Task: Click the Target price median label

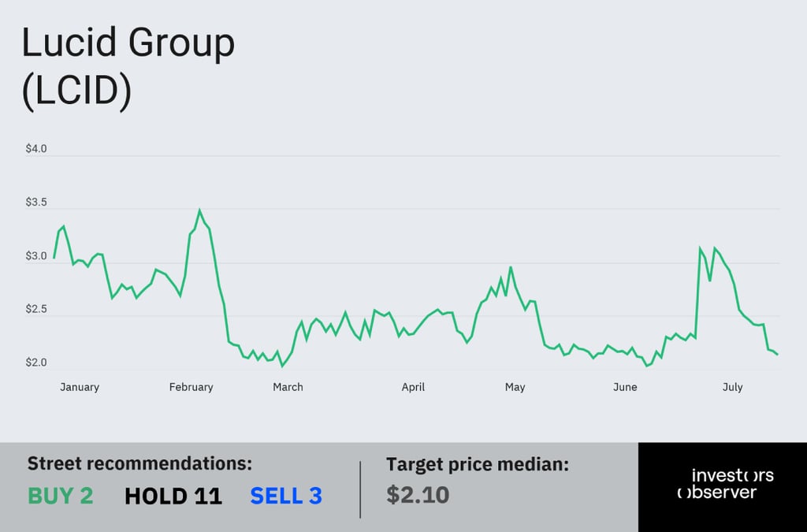Action: [x=478, y=464]
